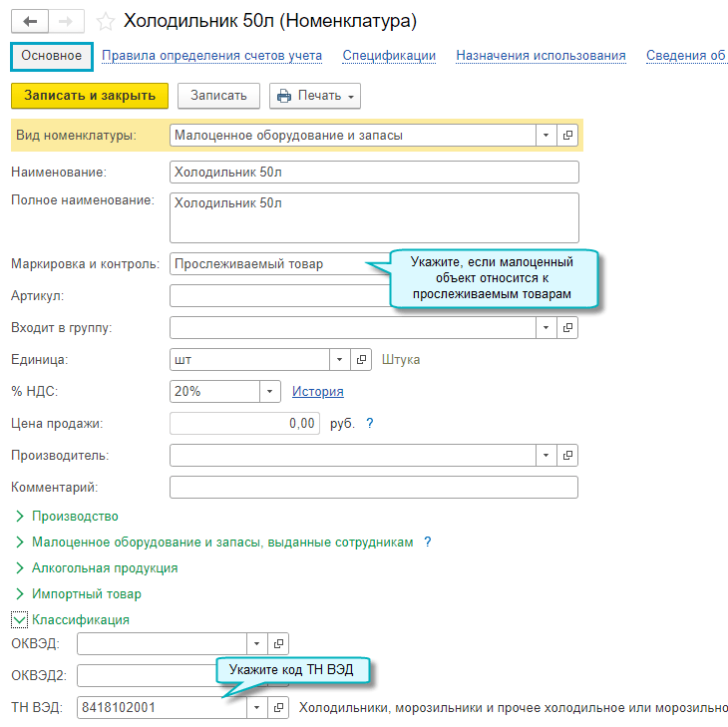Open the ТН ВЭД item form icon

(x=278, y=707)
